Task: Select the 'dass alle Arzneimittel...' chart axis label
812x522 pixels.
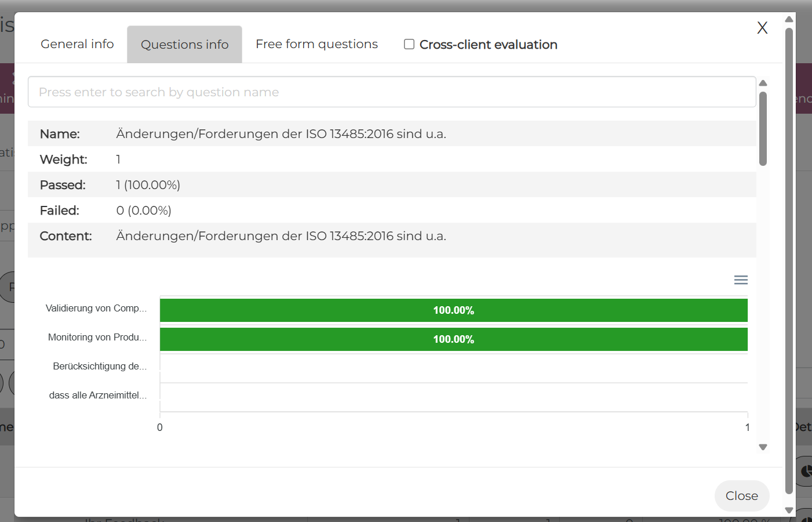Action: [x=97, y=395]
